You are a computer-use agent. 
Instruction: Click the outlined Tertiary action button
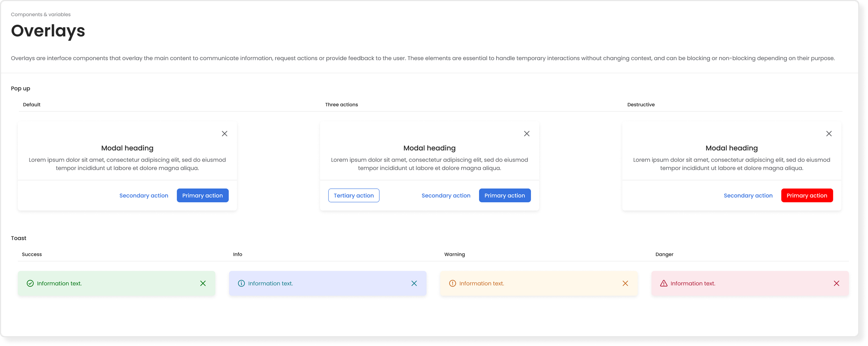(x=353, y=195)
